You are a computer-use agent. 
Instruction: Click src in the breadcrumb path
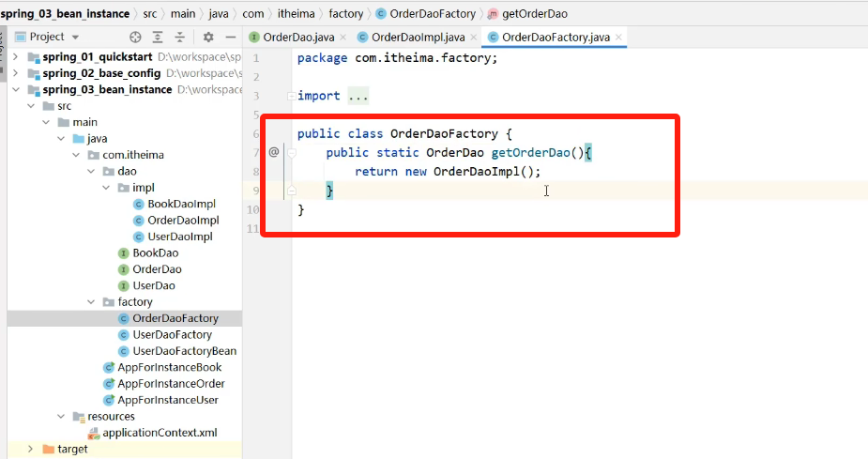pos(150,14)
